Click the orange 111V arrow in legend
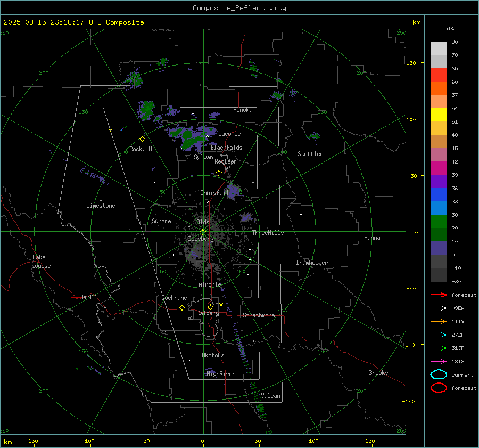Screen dimensions: 479x448 pos(439,321)
